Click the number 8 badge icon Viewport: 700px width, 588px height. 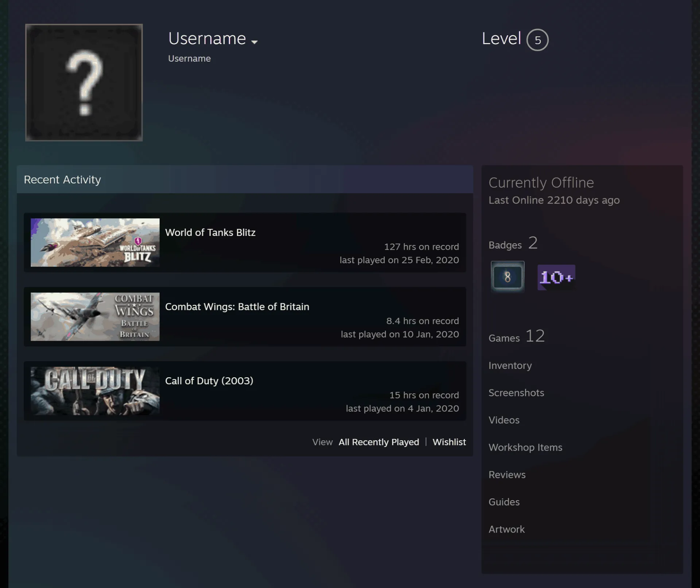[507, 277]
